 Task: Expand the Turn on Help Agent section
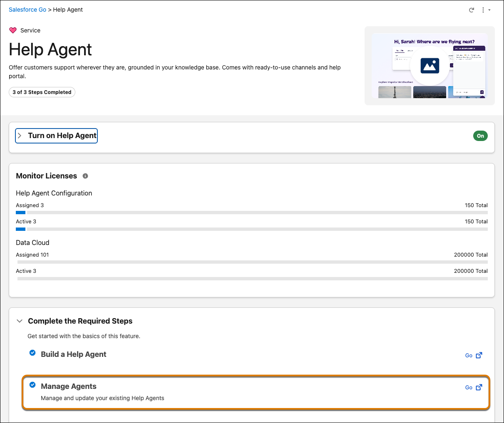(x=57, y=136)
